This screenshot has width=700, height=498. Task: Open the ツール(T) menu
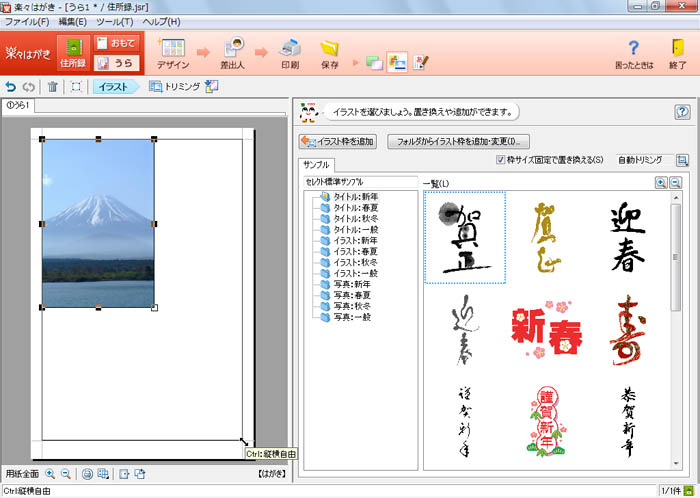[x=114, y=21]
